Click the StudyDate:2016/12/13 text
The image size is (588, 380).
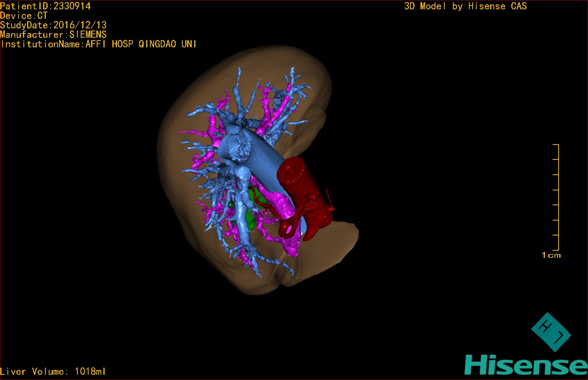[x=53, y=25]
